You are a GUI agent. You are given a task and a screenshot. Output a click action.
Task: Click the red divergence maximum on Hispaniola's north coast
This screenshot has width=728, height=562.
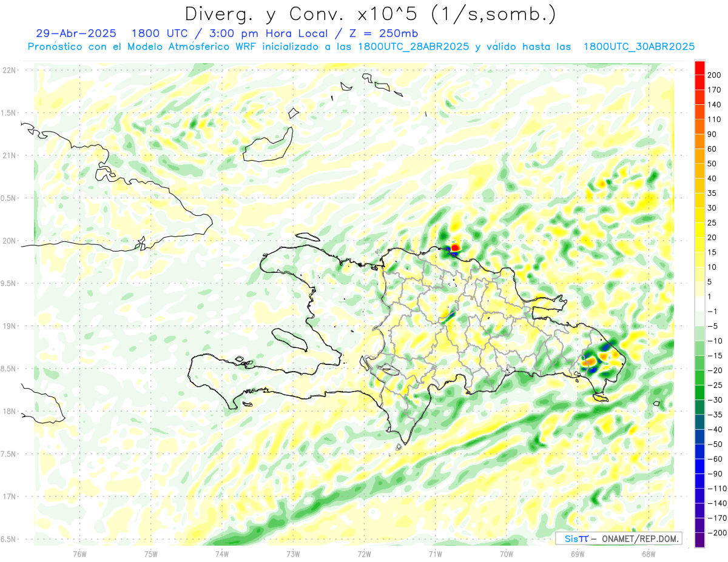pos(455,247)
